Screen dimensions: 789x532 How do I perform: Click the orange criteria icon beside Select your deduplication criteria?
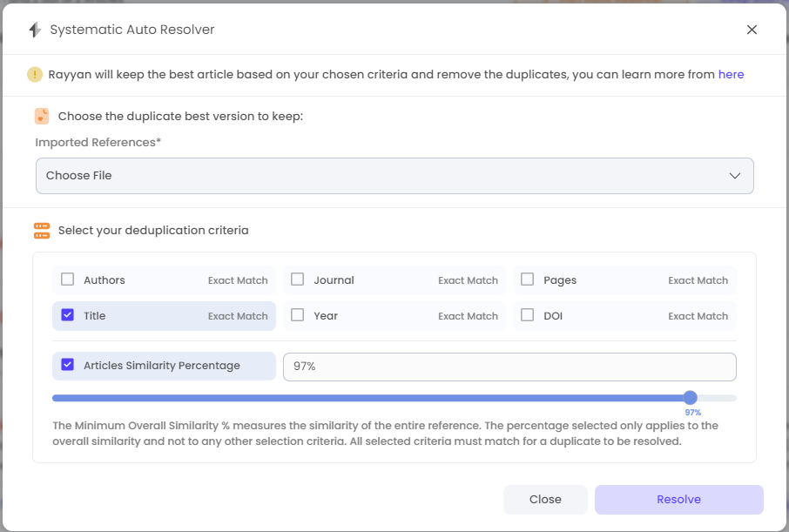click(41, 230)
